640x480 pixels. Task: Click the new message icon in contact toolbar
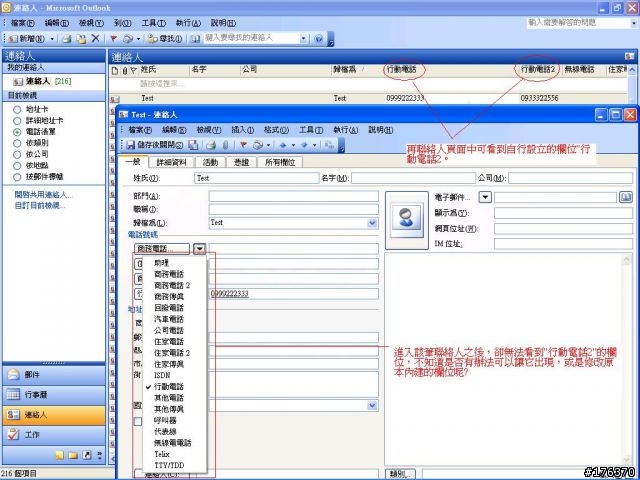tap(258, 145)
